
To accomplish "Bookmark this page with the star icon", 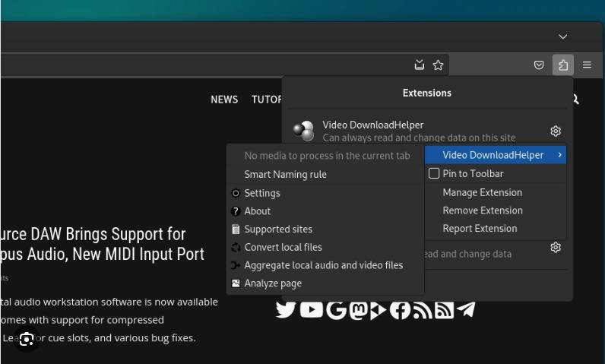I will (x=438, y=65).
